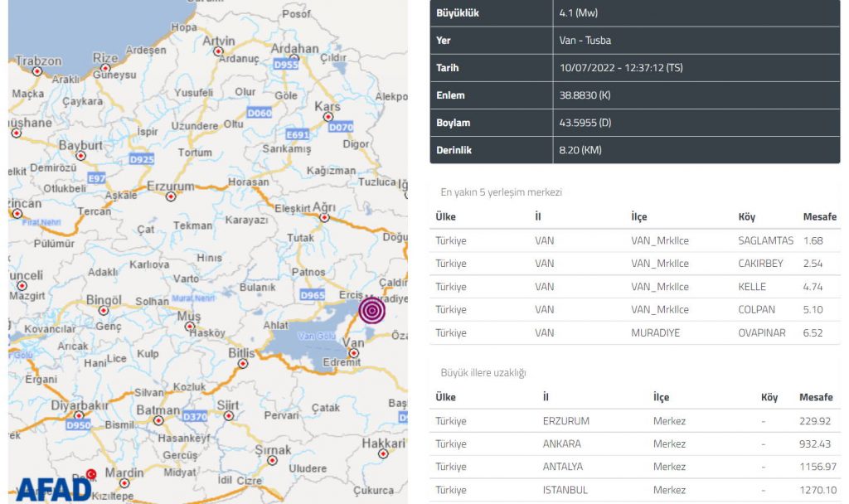Click the Erzurum city marker dot
The image size is (849, 504).
[x=171, y=197]
